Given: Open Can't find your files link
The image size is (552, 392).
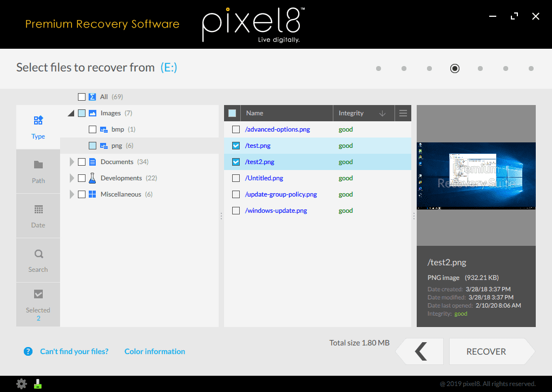Looking at the screenshot, I should (x=74, y=351).
